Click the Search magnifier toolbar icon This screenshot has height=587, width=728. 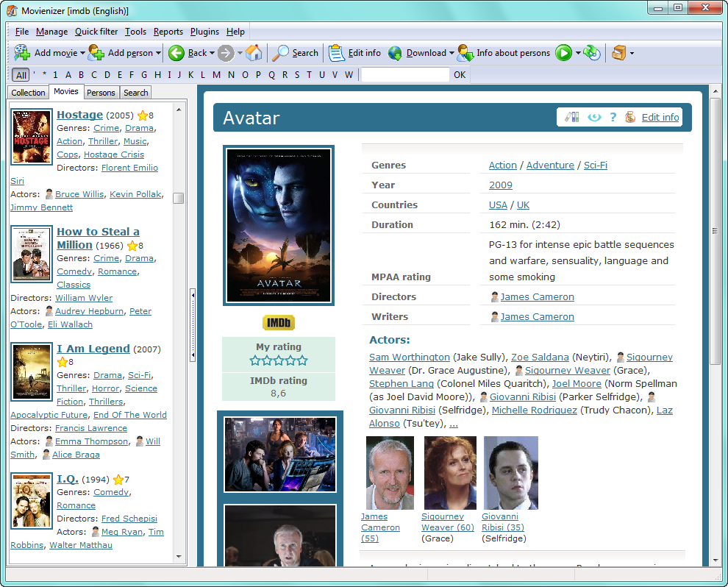pyautogui.click(x=280, y=53)
